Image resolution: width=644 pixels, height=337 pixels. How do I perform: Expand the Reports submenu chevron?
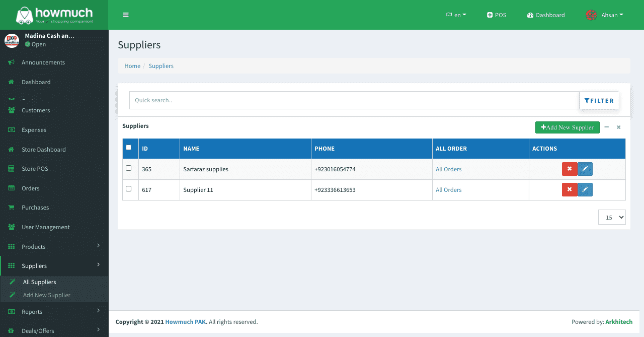coord(99,310)
